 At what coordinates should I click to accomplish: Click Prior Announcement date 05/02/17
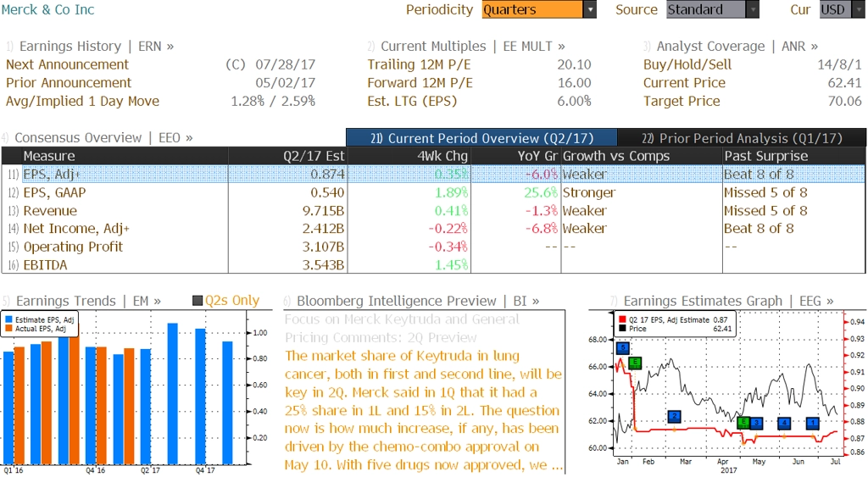click(x=285, y=82)
